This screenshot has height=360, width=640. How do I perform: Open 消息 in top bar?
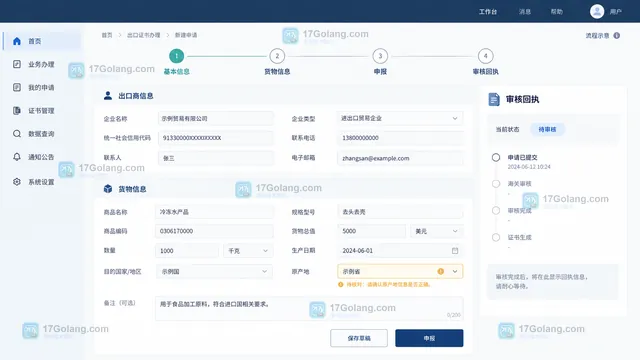pos(524,12)
